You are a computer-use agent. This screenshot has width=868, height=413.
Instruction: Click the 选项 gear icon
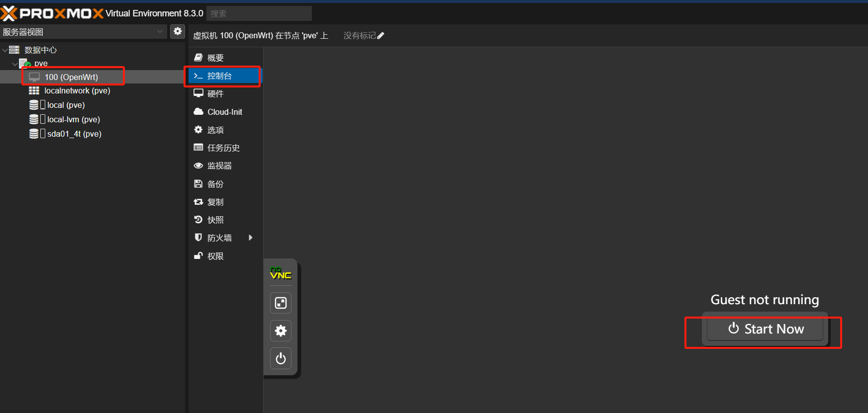(198, 130)
